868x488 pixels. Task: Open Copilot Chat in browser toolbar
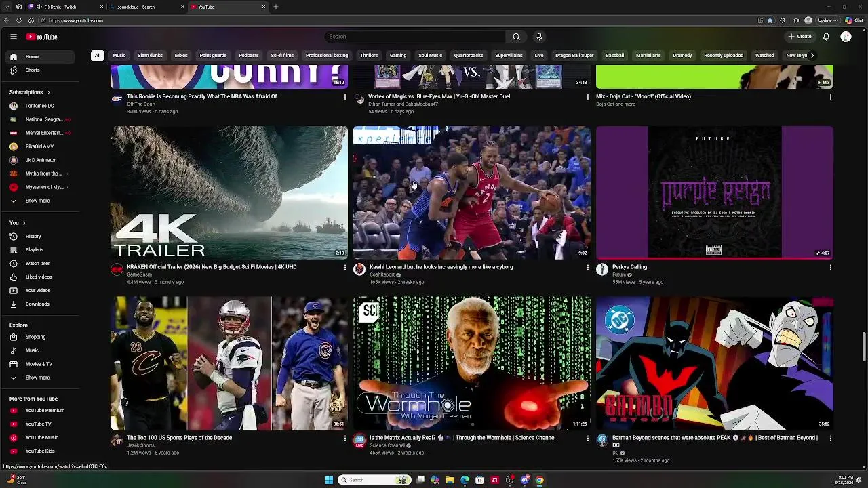(854, 20)
